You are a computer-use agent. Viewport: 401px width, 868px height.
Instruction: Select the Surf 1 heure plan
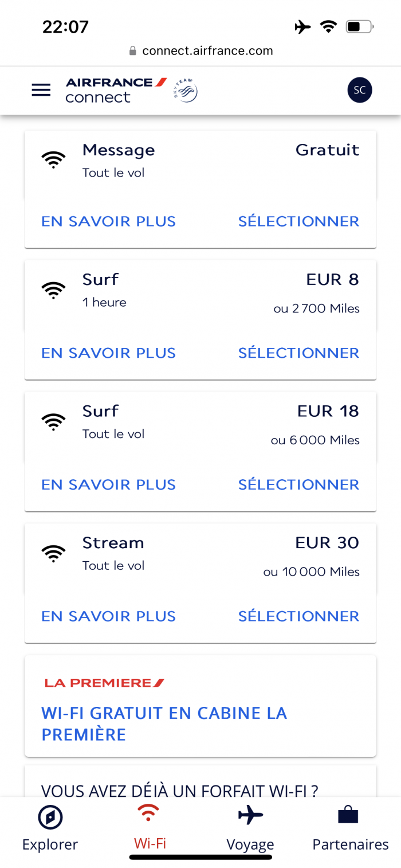[x=298, y=353]
